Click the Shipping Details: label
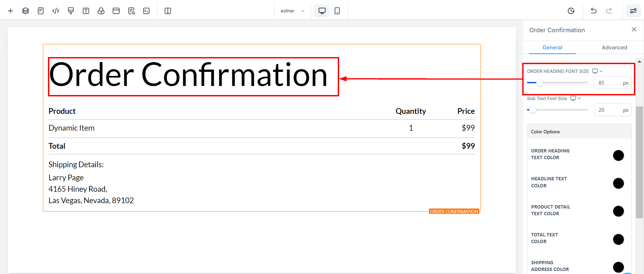The width and height of the screenshot is (644, 274). point(76,165)
